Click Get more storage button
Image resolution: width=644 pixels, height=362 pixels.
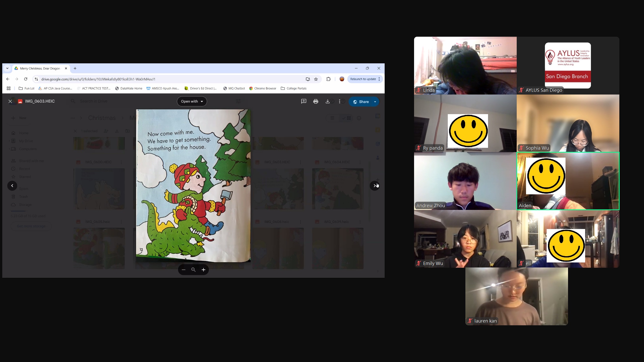point(31,226)
